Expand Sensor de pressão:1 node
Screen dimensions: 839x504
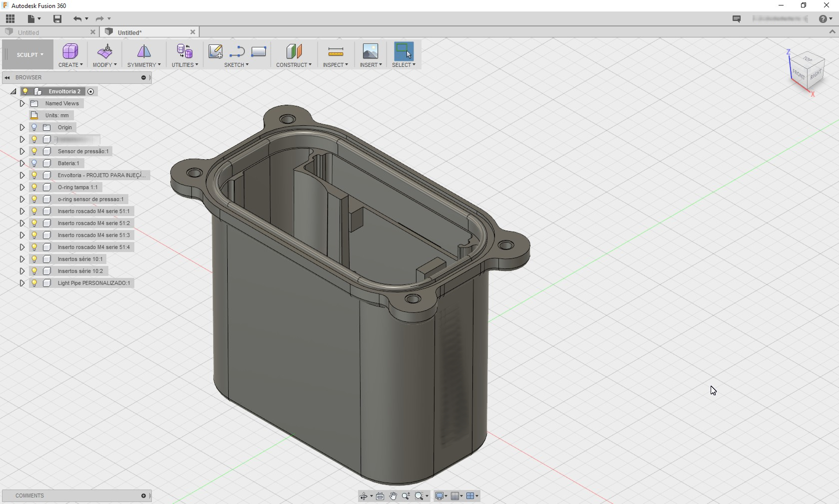[22, 151]
